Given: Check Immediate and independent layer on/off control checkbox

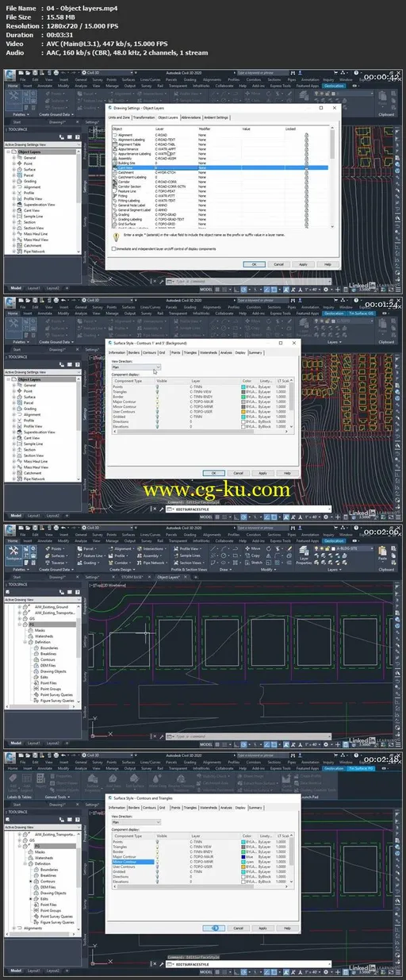Looking at the screenshot, I should click(114, 248).
